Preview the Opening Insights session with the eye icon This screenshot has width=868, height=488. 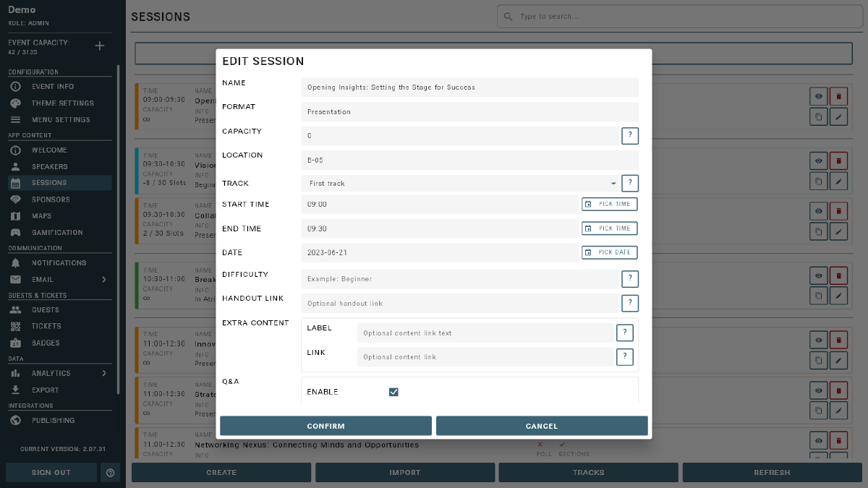coord(818,95)
